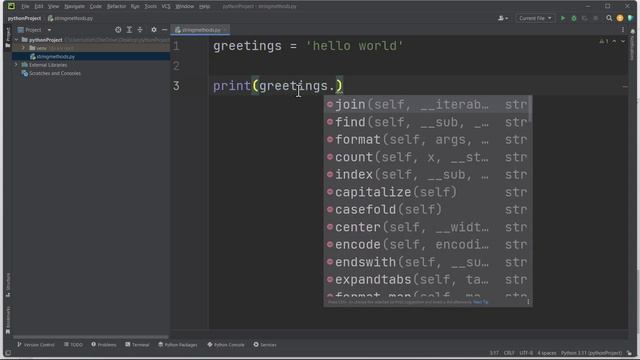Image resolution: width=640 pixels, height=360 pixels.
Task: Toggle the Project side-stripe button
Action: [8, 38]
